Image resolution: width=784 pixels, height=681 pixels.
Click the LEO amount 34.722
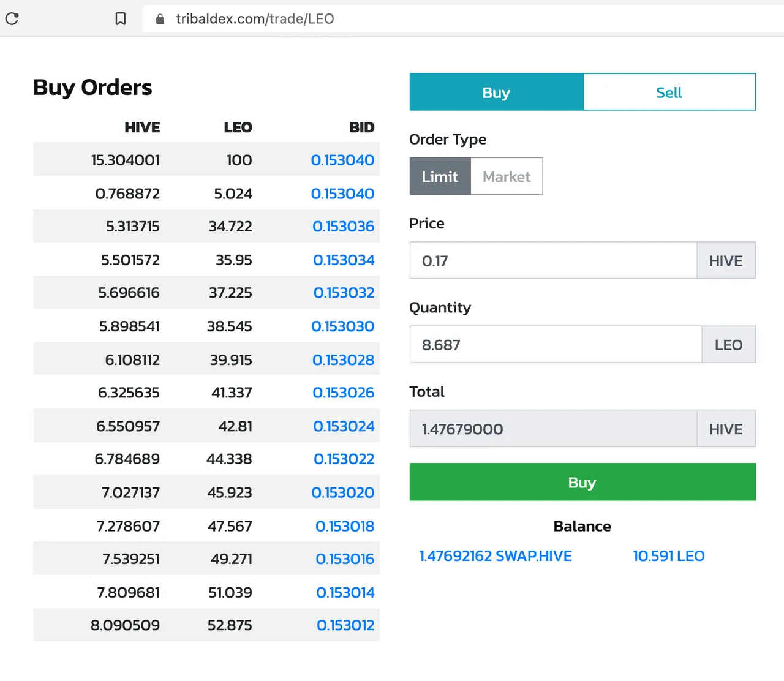pos(230,227)
